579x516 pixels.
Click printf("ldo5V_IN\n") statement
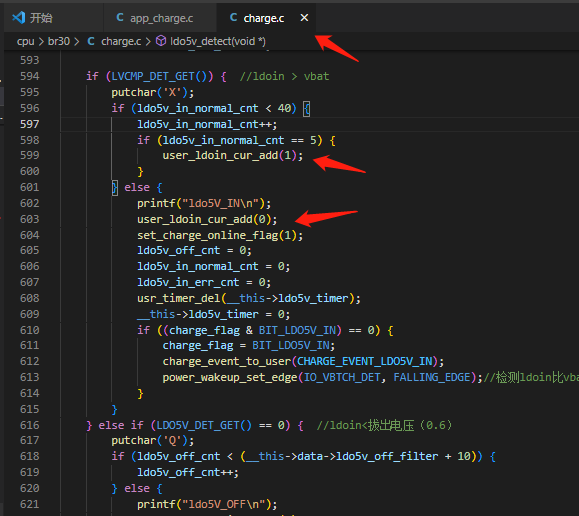click(204, 204)
